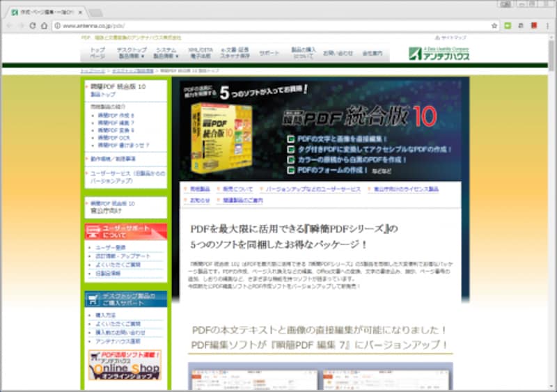Viewport: 557px width, 392px height.
Task: Click the Antenna House logo
Action: (x=439, y=54)
